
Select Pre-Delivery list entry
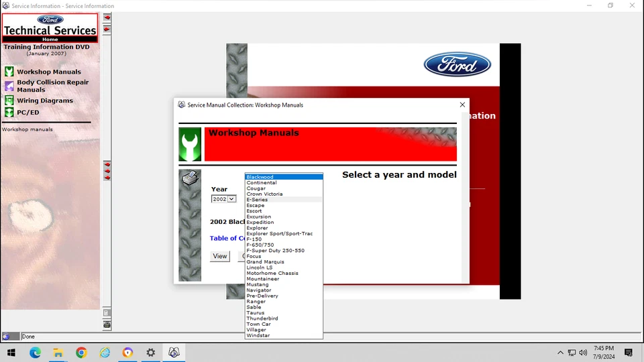point(284,296)
